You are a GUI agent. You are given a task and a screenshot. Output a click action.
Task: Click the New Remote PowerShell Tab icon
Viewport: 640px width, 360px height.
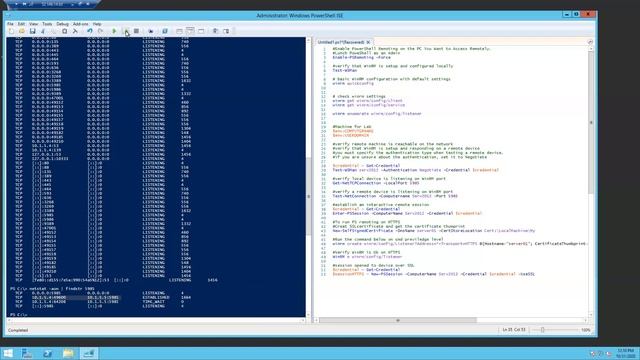[151, 31]
